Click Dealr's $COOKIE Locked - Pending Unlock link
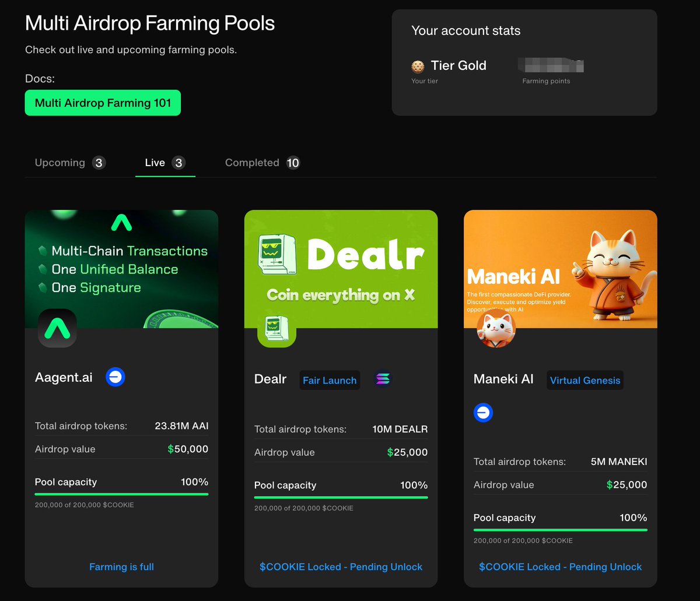Image resolution: width=700 pixels, height=601 pixels. (x=341, y=567)
